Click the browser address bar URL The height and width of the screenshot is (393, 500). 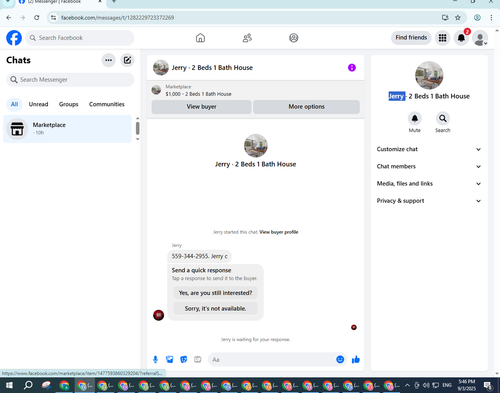pyautogui.click(x=117, y=18)
